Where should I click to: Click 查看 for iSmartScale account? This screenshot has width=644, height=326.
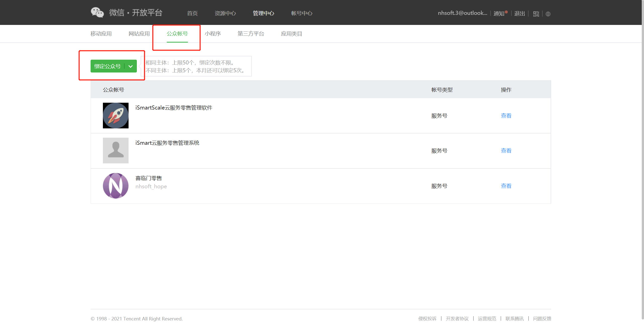click(x=506, y=116)
